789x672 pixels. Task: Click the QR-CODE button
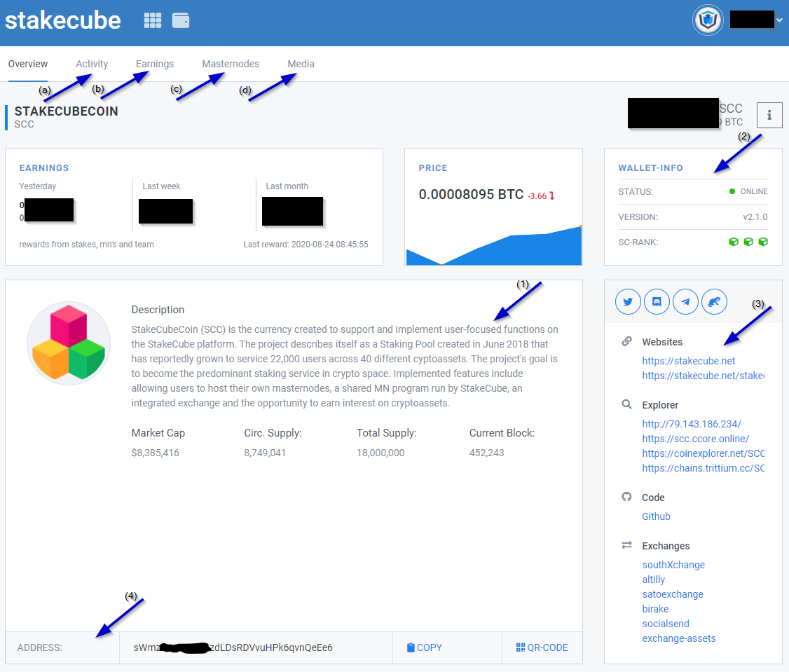542,648
